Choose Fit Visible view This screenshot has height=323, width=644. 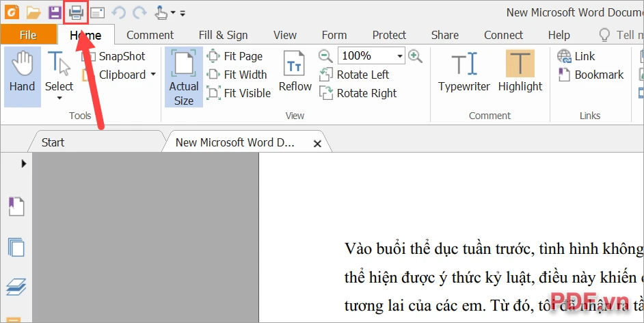239,93
